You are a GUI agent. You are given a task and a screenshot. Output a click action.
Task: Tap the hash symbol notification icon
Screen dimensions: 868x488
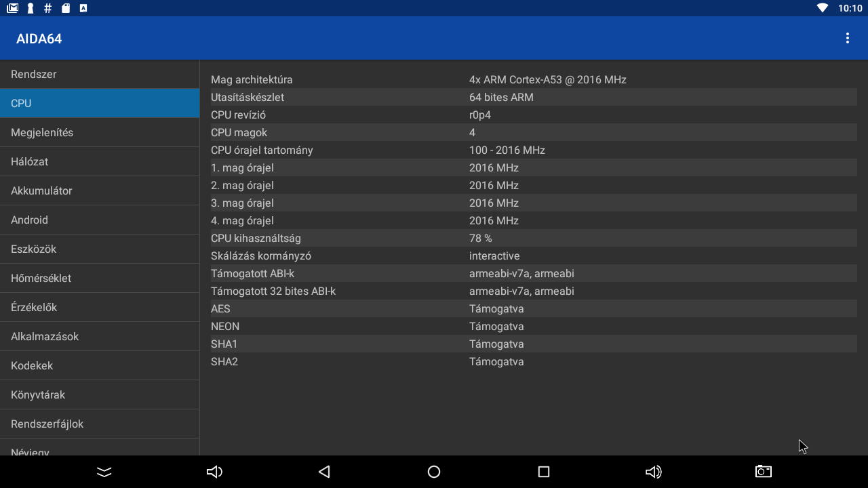[47, 8]
